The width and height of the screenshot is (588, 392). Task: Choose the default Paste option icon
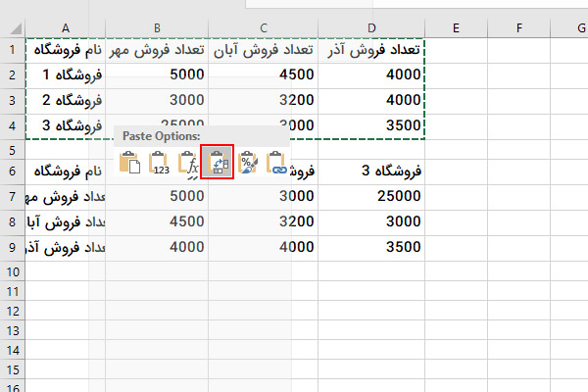click(x=129, y=162)
